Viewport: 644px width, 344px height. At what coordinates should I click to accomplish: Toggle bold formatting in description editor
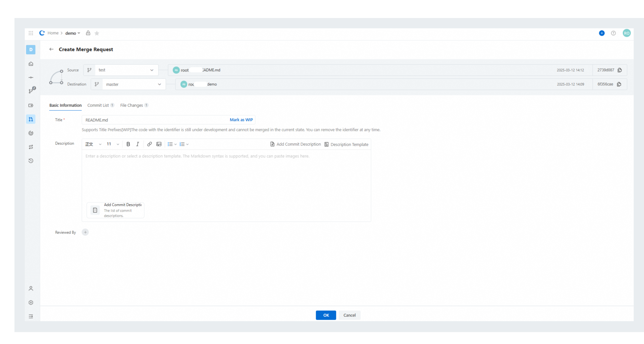coord(128,144)
